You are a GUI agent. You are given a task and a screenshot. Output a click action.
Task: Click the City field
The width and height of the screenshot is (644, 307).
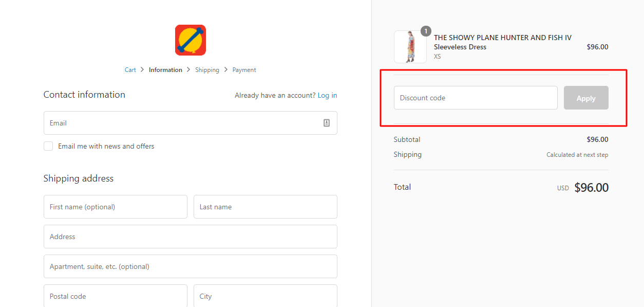(266, 296)
